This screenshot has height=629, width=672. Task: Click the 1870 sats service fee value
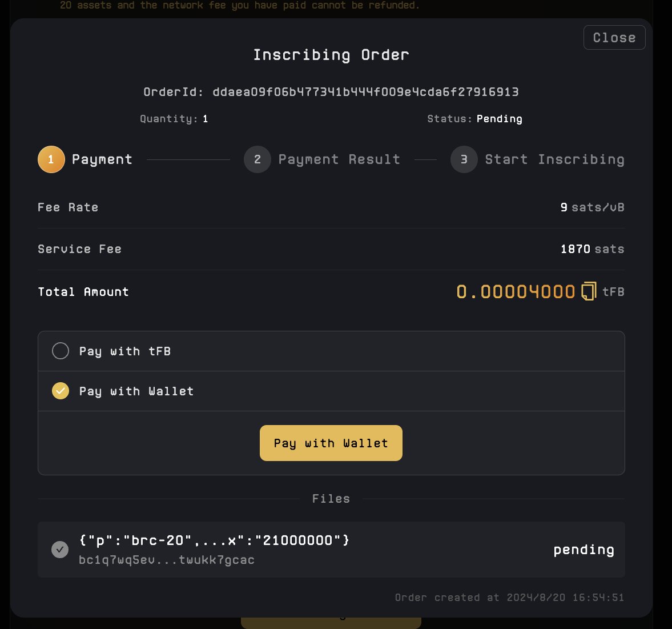(592, 249)
